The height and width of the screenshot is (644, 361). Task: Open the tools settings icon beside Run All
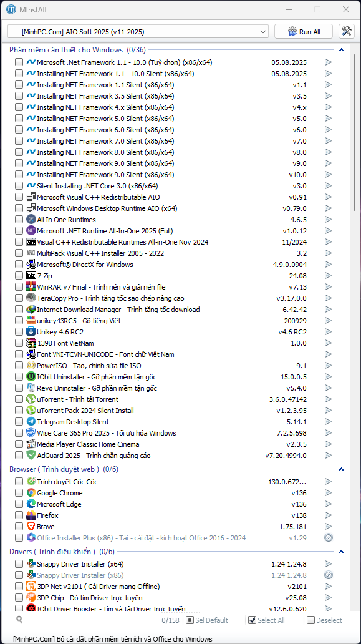[347, 32]
